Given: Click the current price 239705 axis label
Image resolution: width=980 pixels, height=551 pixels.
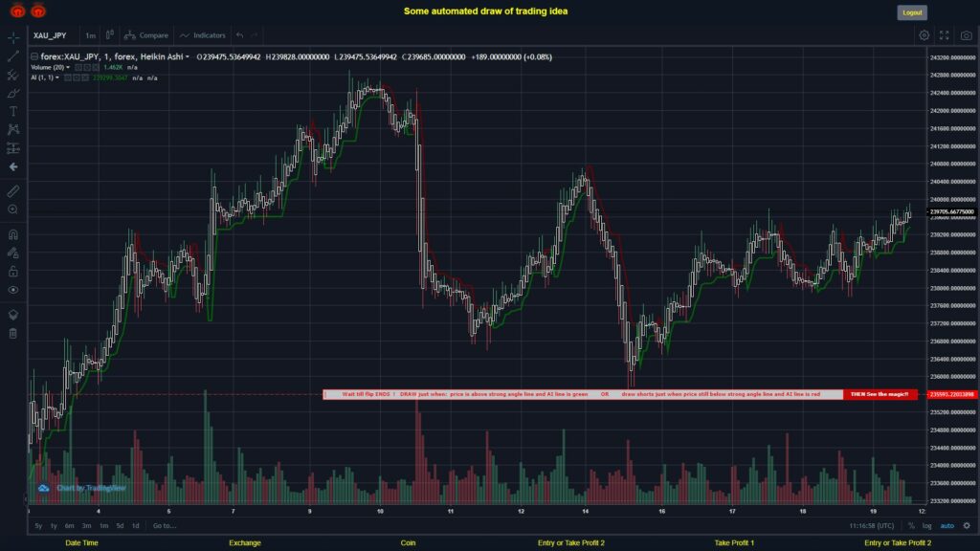Looking at the screenshot, I should 951,211.
